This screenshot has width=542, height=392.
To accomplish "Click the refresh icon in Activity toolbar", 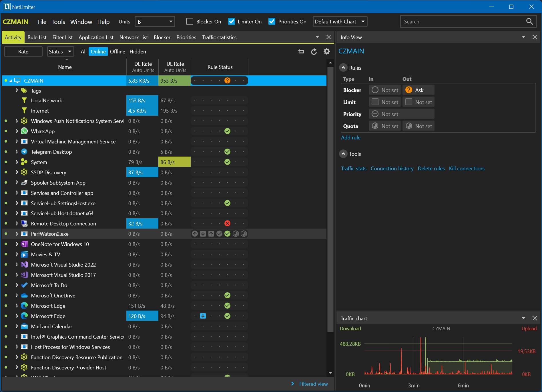I will click(x=314, y=52).
